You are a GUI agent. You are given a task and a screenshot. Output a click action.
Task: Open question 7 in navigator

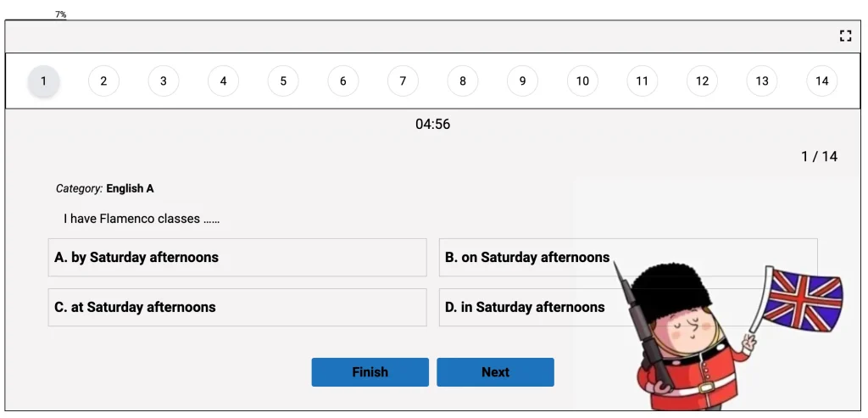(403, 81)
